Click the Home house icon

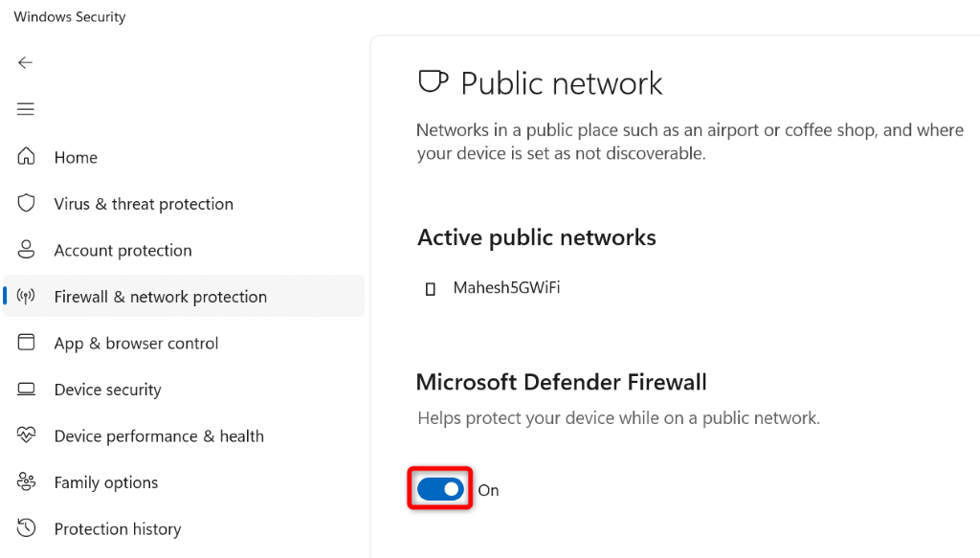pyautogui.click(x=27, y=157)
